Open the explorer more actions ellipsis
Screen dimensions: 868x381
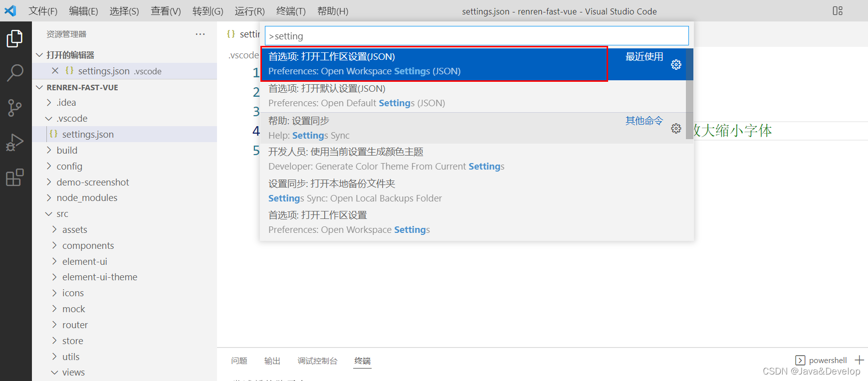(x=200, y=34)
